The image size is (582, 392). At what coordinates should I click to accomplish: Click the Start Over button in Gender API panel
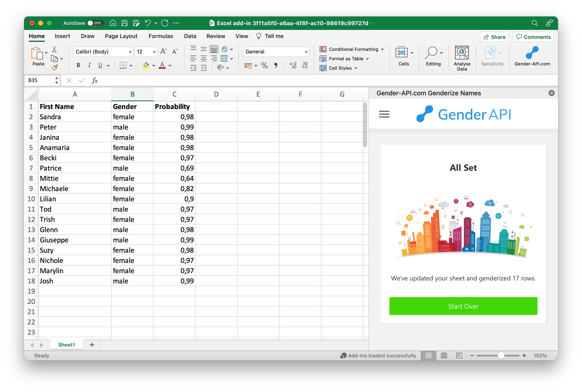coord(463,306)
